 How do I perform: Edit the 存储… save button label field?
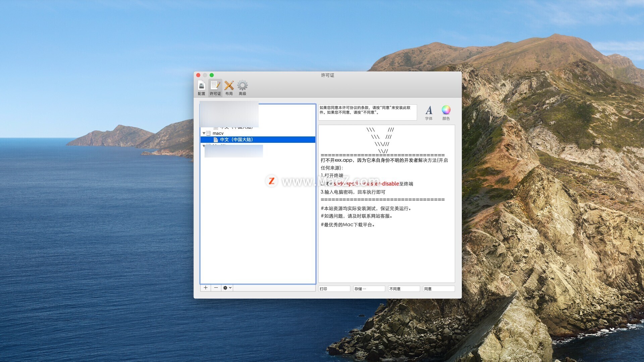(369, 289)
